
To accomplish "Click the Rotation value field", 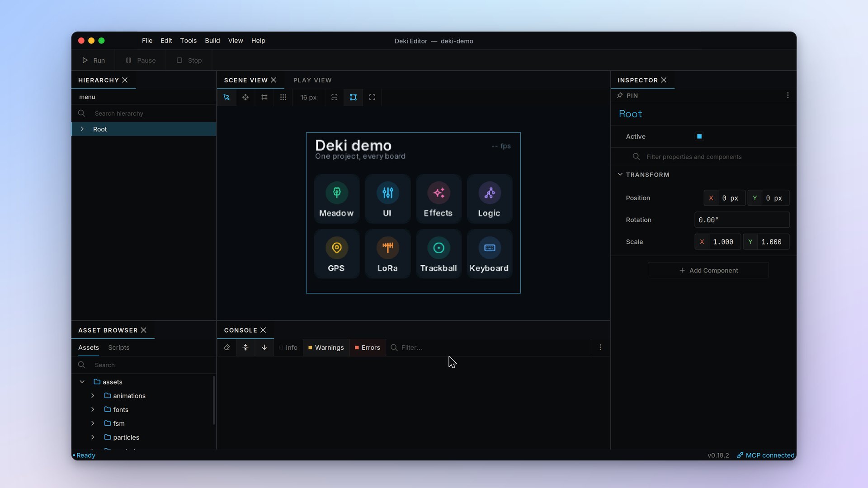I will pos(742,220).
